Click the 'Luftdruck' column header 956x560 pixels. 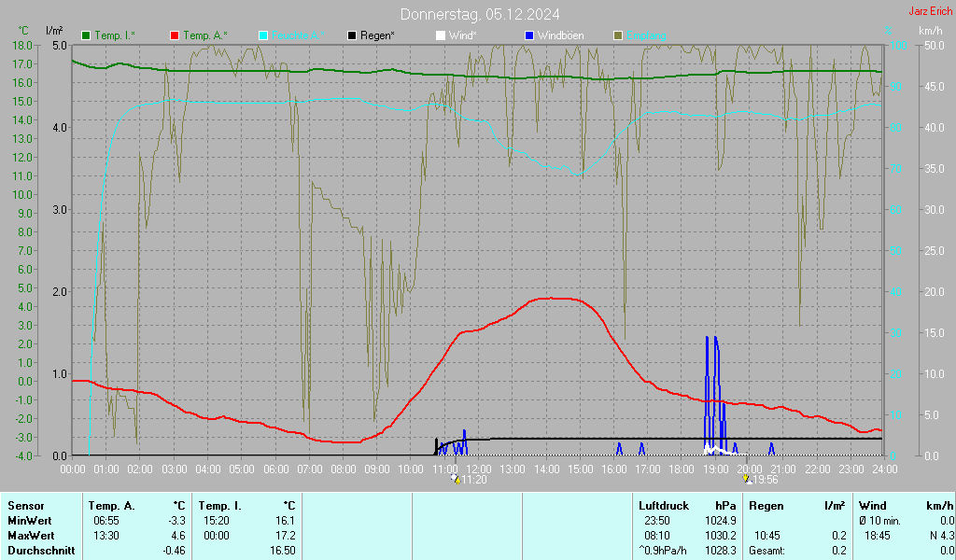click(664, 506)
